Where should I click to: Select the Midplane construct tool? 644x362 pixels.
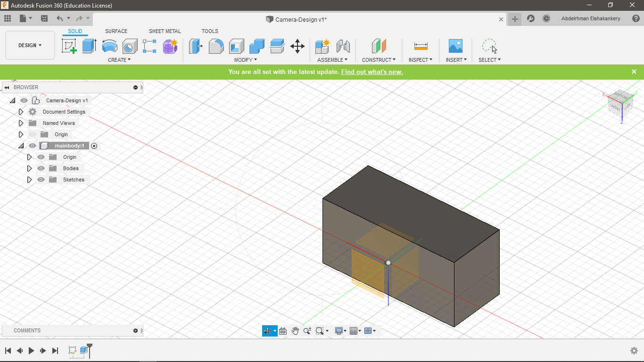pos(379,46)
